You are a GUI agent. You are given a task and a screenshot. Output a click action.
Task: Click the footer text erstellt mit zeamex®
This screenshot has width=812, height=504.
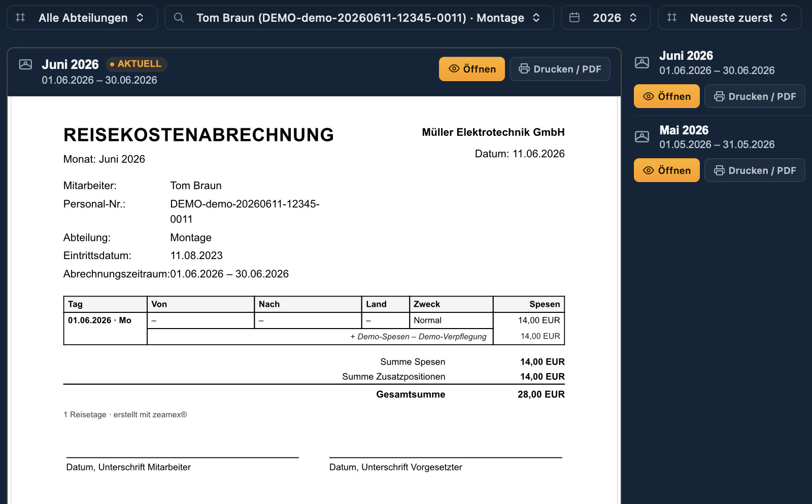click(x=150, y=415)
